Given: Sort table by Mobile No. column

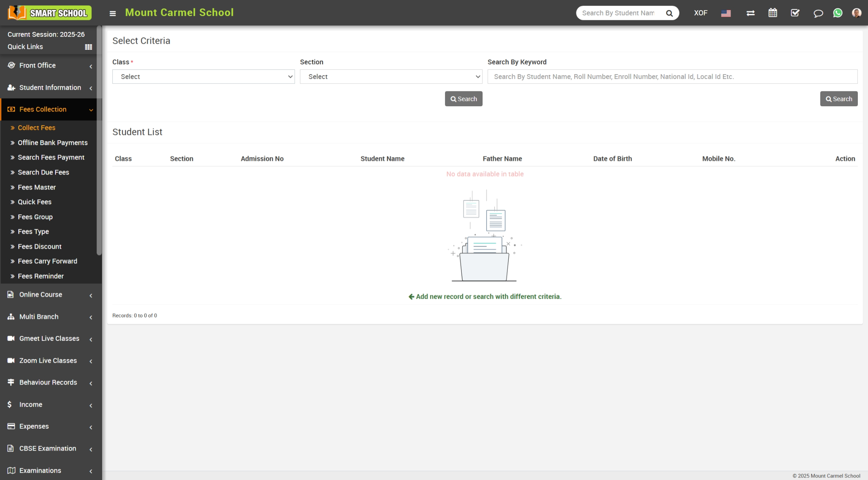Looking at the screenshot, I should click(718, 159).
